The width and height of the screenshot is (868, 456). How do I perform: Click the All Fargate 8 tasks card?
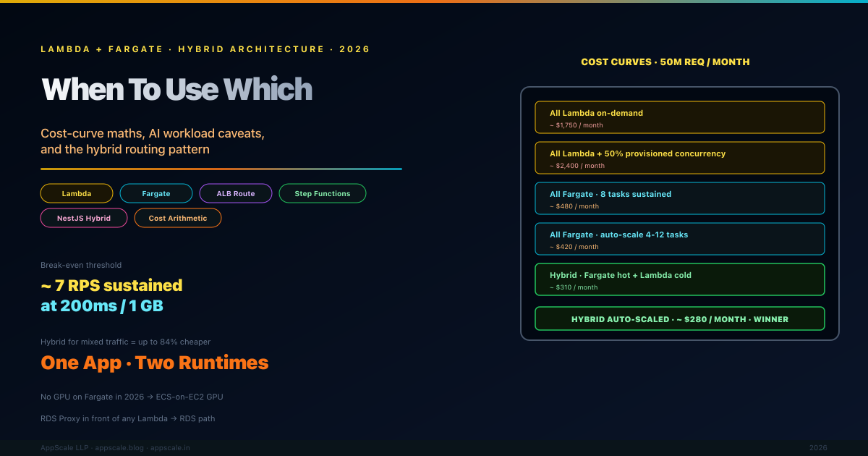tap(679, 198)
